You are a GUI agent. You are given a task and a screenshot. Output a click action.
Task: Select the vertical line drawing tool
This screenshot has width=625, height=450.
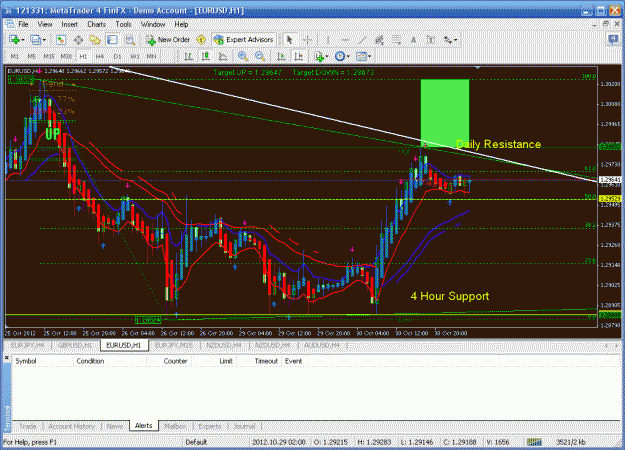pos(328,39)
